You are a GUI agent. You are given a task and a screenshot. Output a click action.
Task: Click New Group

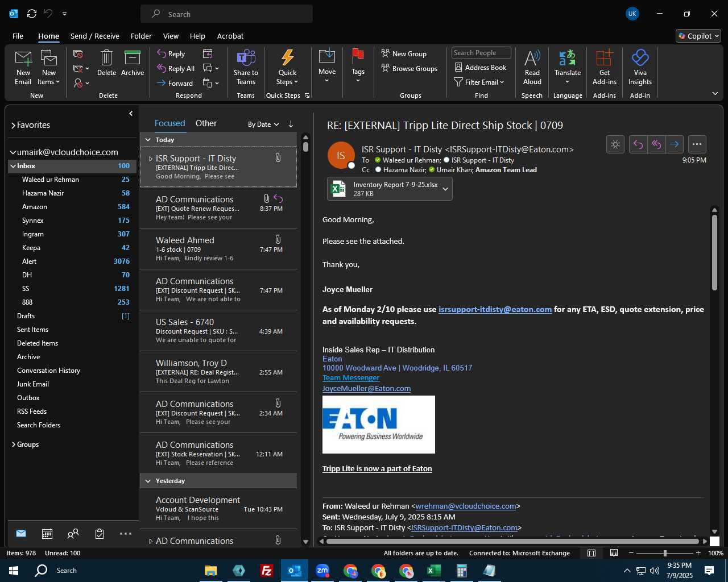tap(404, 54)
